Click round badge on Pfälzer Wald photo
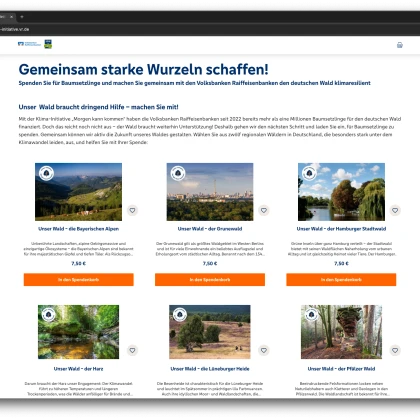 click(x=311, y=314)
